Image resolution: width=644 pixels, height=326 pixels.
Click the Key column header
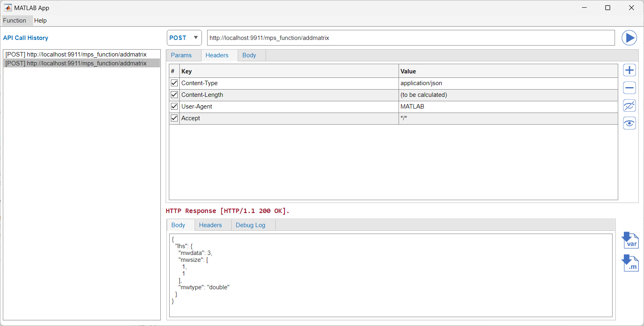[x=289, y=71]
